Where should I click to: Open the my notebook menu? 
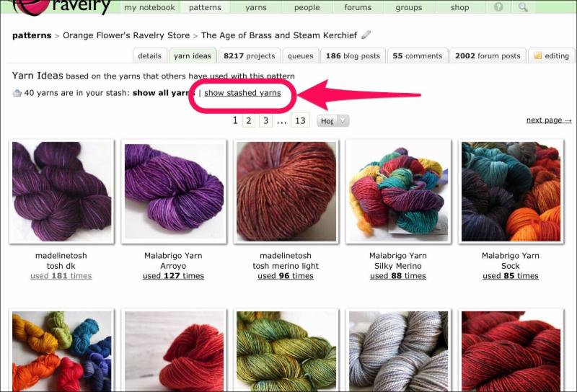(x=149, y=7)
